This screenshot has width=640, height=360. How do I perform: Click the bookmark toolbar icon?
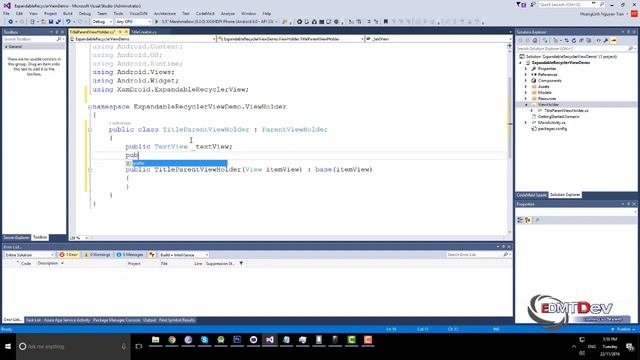(x=386, y=22)
